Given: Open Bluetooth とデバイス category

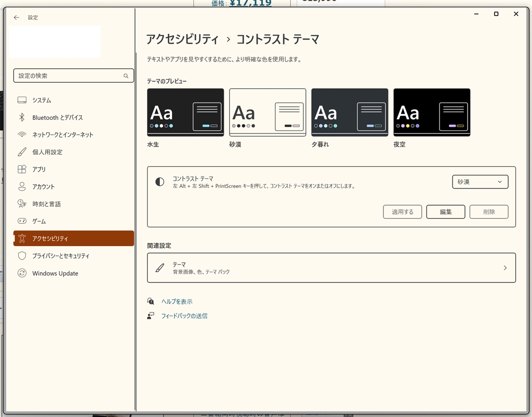Looking at the screenshot, I should point(74,117).
